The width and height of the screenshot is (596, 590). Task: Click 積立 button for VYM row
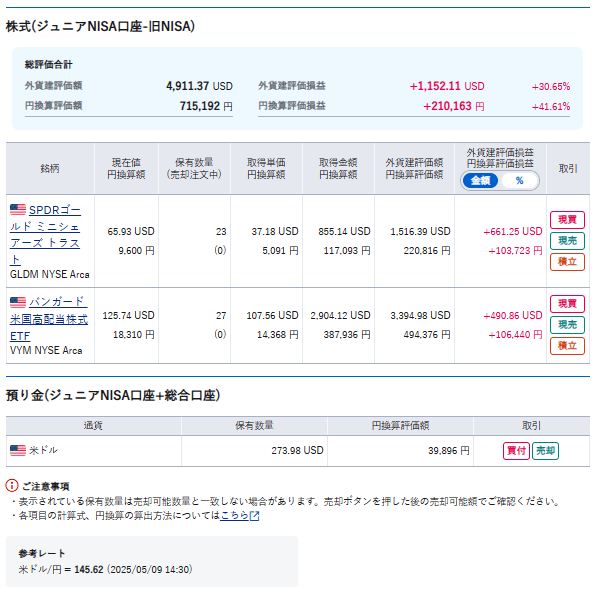(567, 346)
